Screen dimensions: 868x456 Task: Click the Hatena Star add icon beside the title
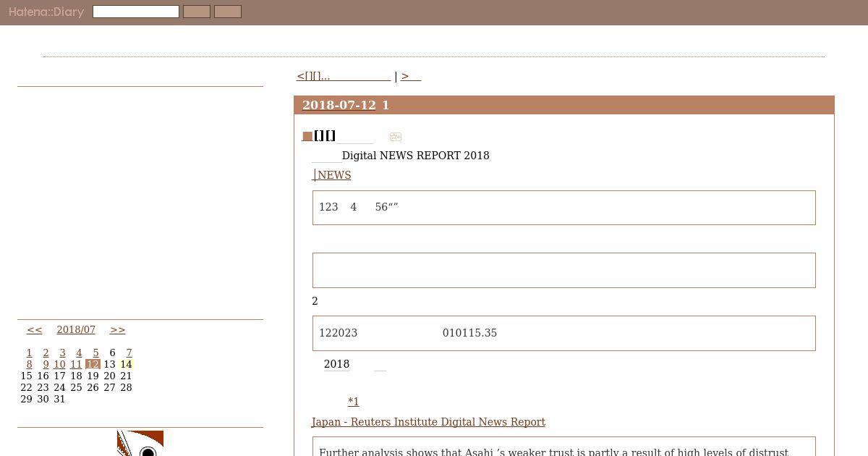[x=395, y=137]
